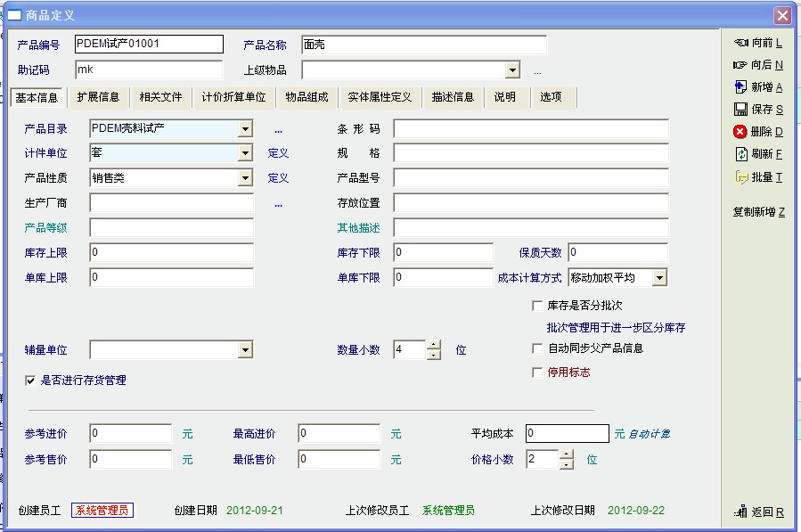801x532 pixels.
Task: Increase 数量小数 with the up spinner
Action: [434, 346]
